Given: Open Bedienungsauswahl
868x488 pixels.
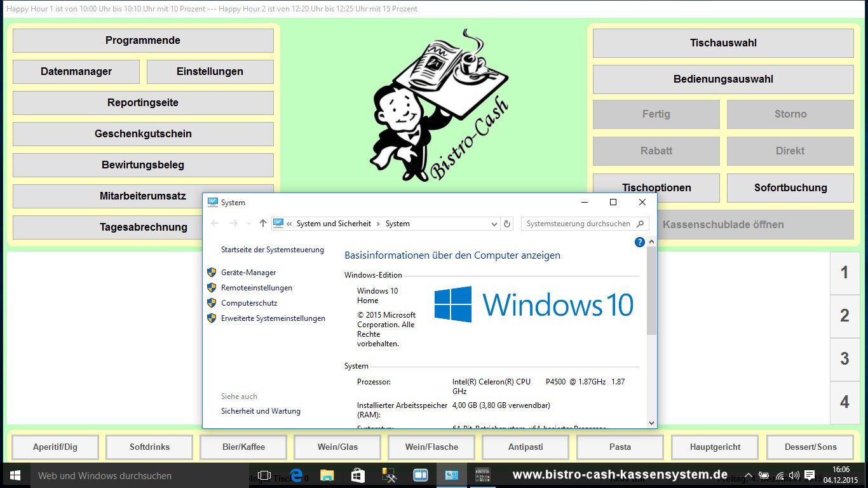Looking at the screenshot, I should click(723, 79).
